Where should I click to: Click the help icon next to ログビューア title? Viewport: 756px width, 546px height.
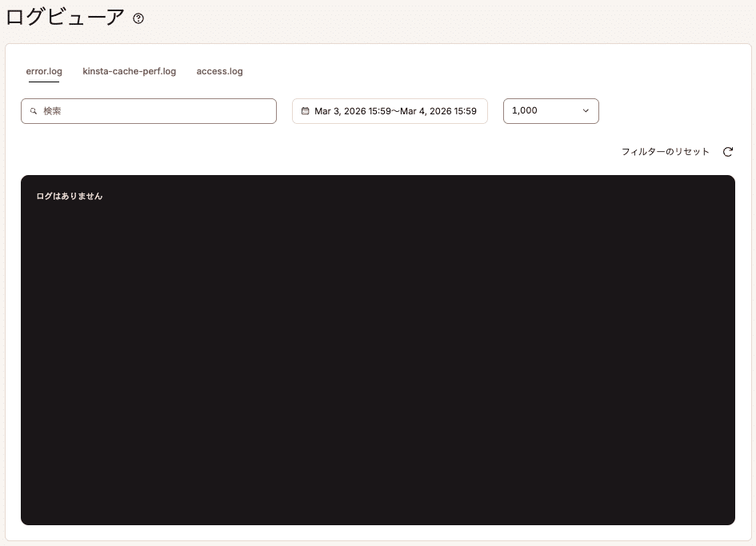[x=138, y=18]
